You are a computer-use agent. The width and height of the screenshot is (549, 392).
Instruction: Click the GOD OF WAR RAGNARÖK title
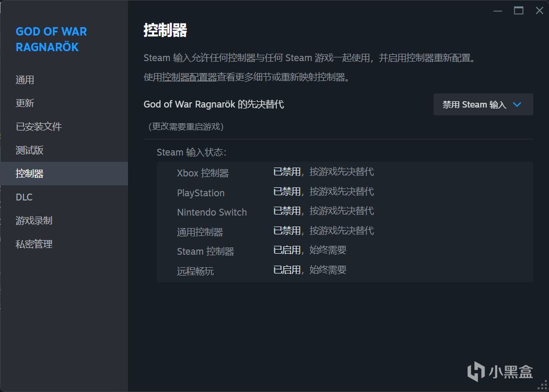tap(51, 39)
